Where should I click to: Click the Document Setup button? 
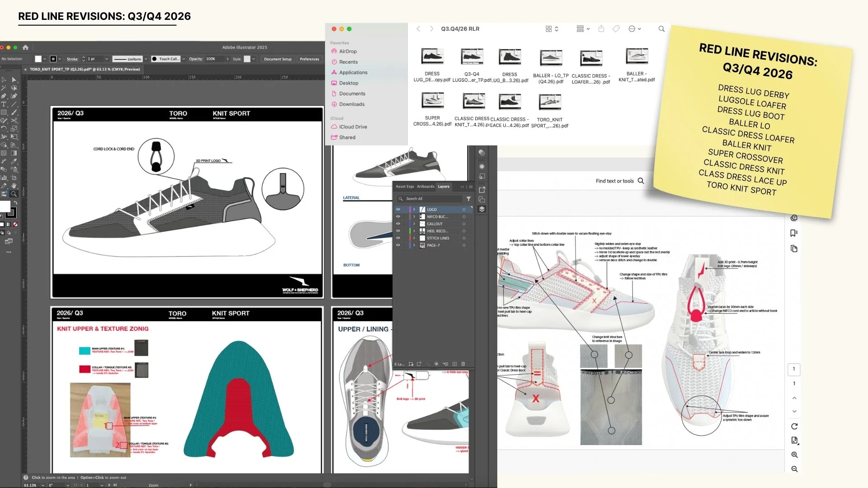(x=278, y=59)
